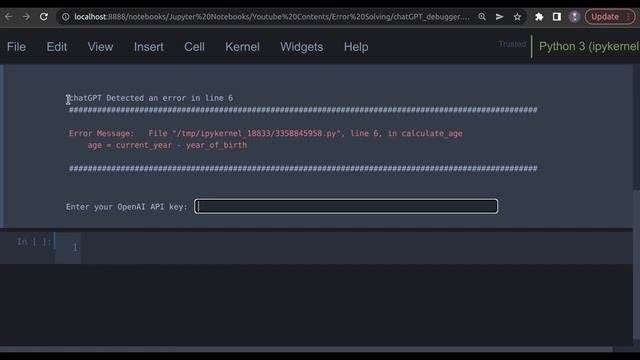Open the Widgets menu
The height and width of the screenshot is (360, 640).
pos(302,47)
